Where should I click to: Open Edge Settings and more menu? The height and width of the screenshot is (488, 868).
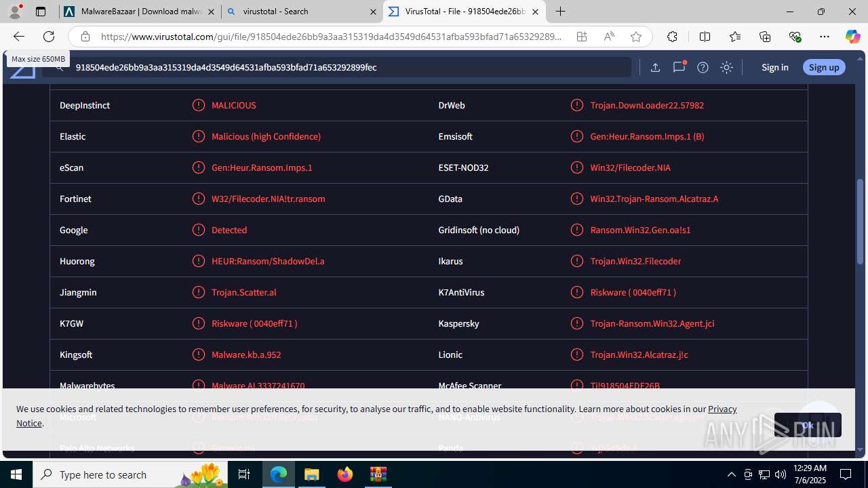[x=825, y=37]
